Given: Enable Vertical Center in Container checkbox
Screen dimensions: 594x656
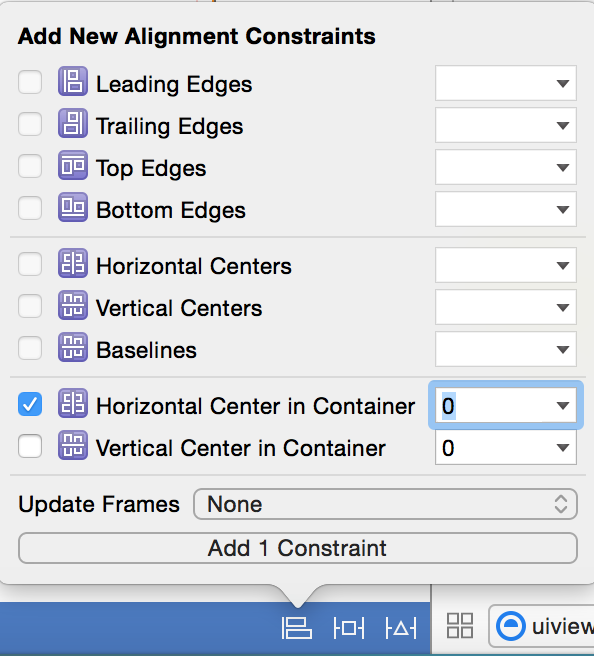Looking at the screenshot, I should [x=30, y=446].
